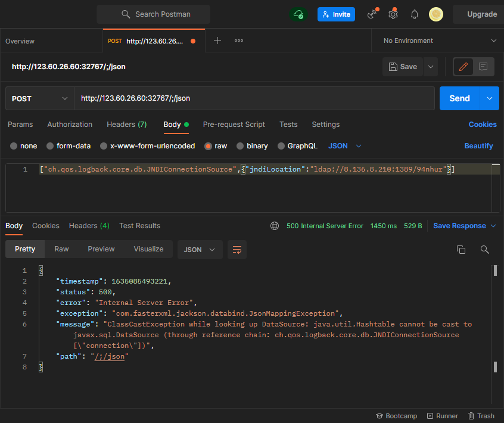Open the Test Results response tab
The width and height of the screenshot is (504, 423).
139,226
